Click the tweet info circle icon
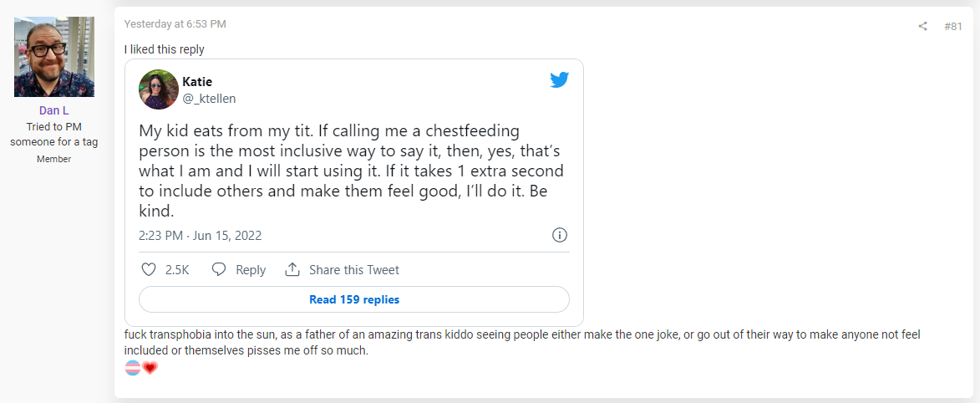This screenshot has width=980, height=403. coord(560,235)
